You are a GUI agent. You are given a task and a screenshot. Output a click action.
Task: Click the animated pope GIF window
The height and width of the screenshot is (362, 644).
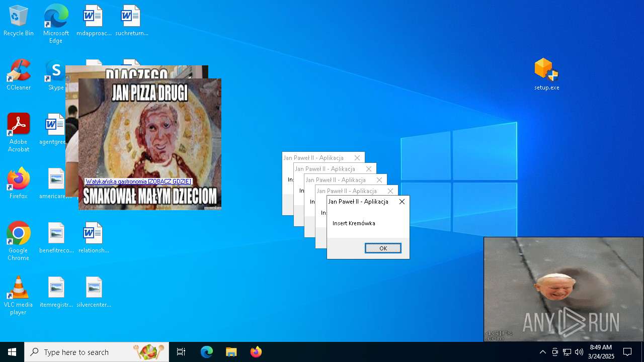click(x=563, y=290)
